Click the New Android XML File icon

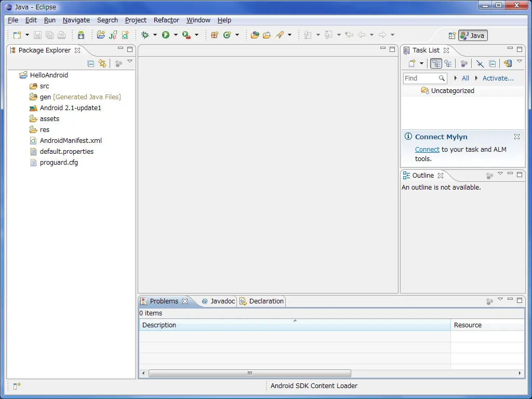click(x=125, y=35)
